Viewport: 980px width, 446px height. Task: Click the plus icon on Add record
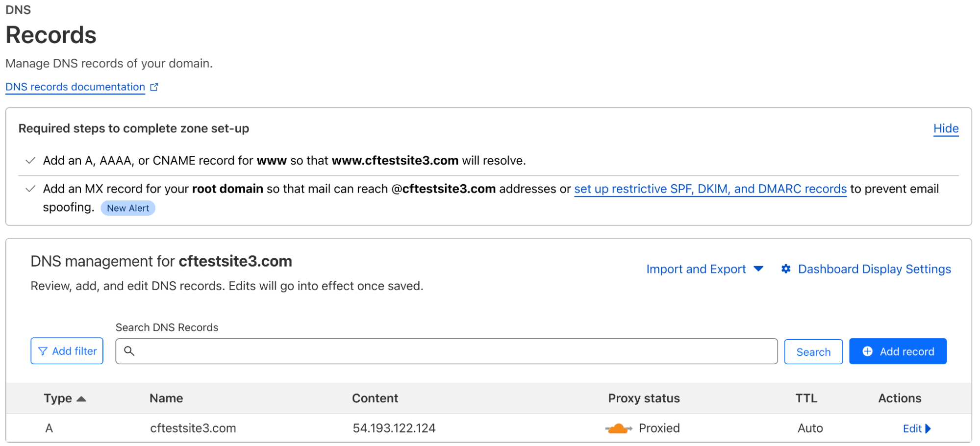[x=868, y=351]
